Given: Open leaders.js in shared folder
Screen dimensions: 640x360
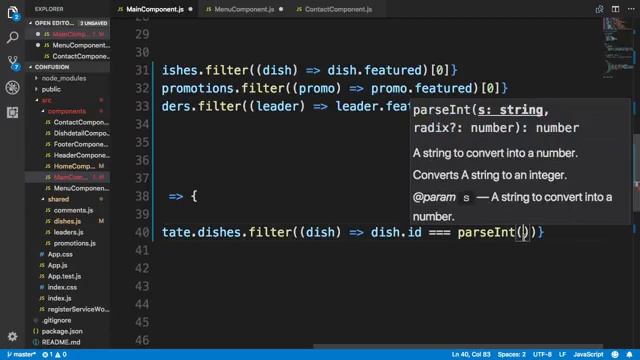Looking at the screenshot, I should click(68, 232).
